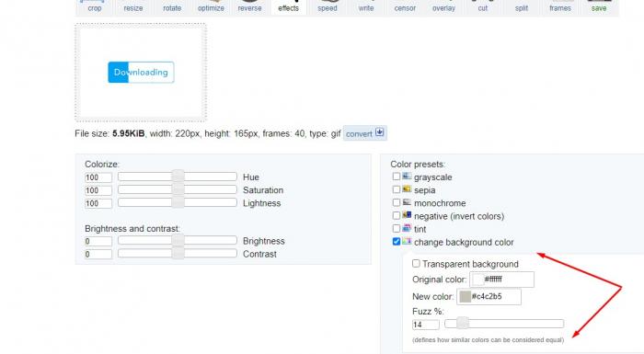644x354 pixels.
Task: Click the Original color #ffffff field
Action: point(502,280)
